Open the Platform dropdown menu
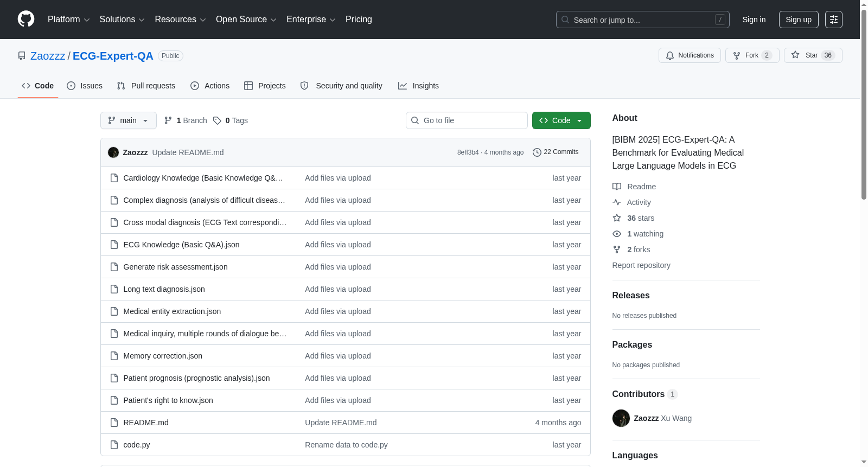 point(68,20)
